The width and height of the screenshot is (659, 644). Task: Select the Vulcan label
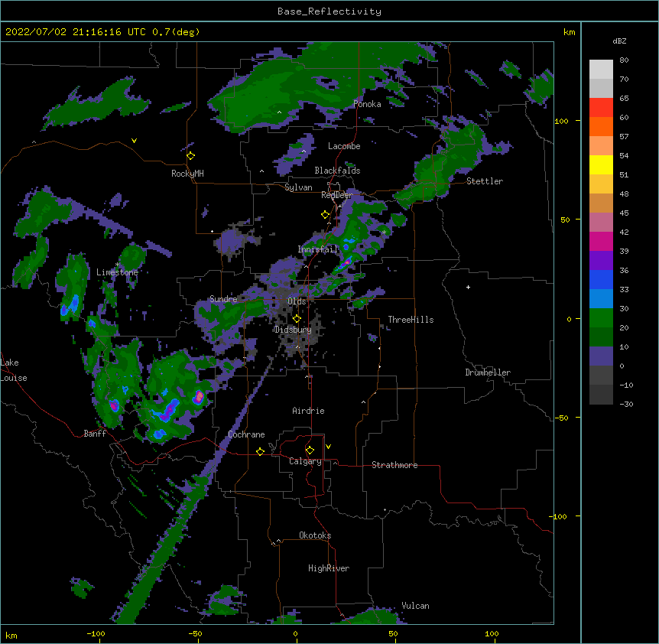click(415, 606)
